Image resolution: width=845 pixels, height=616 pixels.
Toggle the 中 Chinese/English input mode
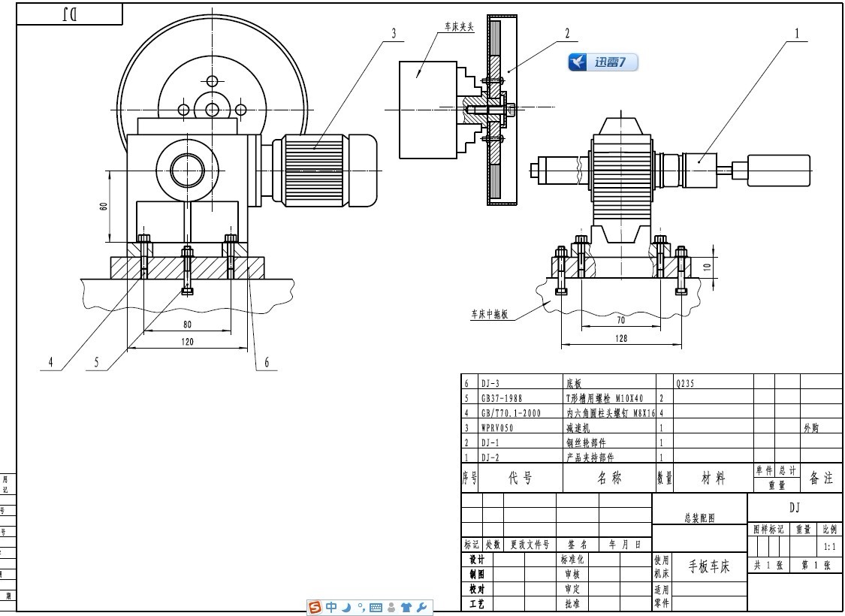coord(331,608)
